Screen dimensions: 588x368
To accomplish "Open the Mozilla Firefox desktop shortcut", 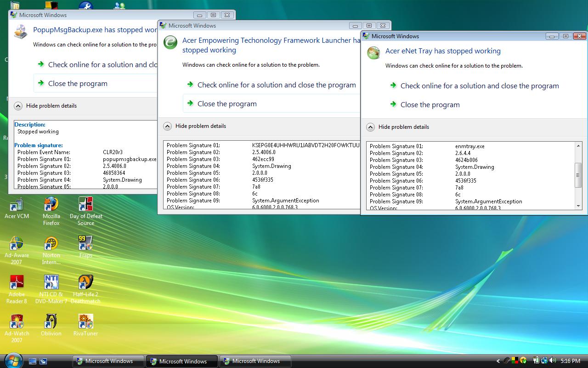I will (x=51, y=205).
